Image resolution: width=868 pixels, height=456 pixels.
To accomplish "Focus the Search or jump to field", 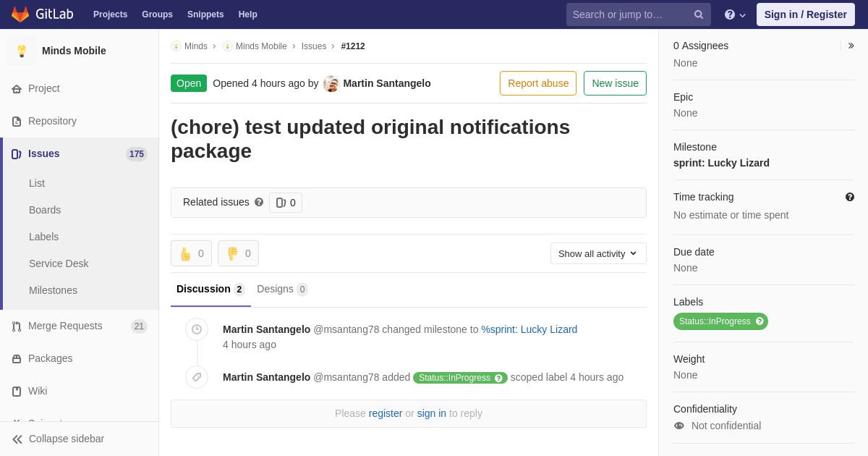I will click(629, 14).
